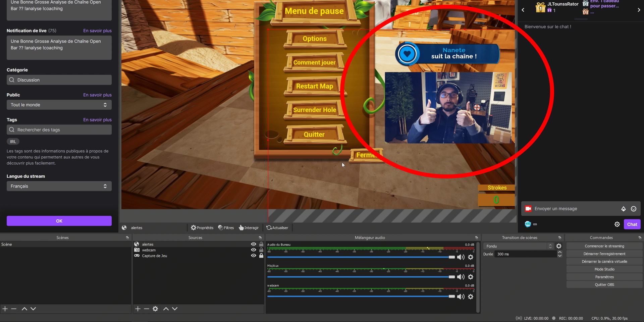
Task: Open the Public audience dropdown
Action: coord(59,105)
